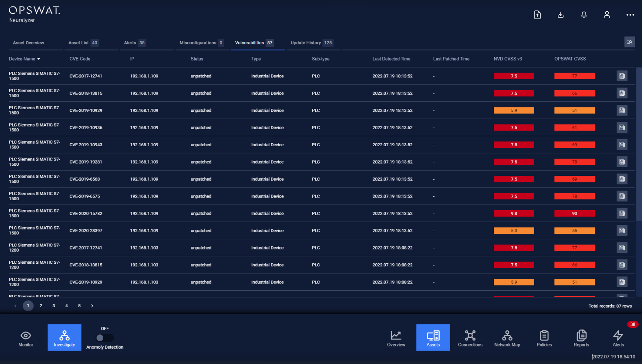The image size is (642, 364).
Task: Select Investigate mode
Action: (64, 338)
